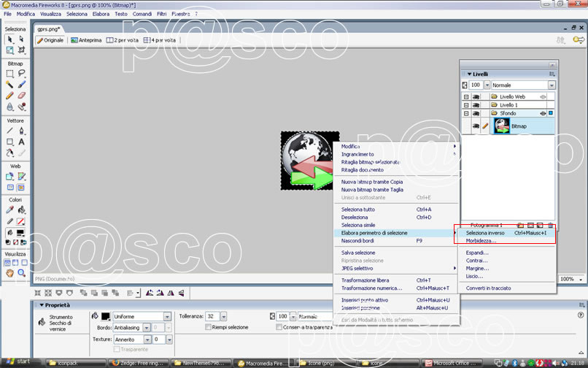Open the Antialiasing Bordo dropdown

click(x=147, y=328)
